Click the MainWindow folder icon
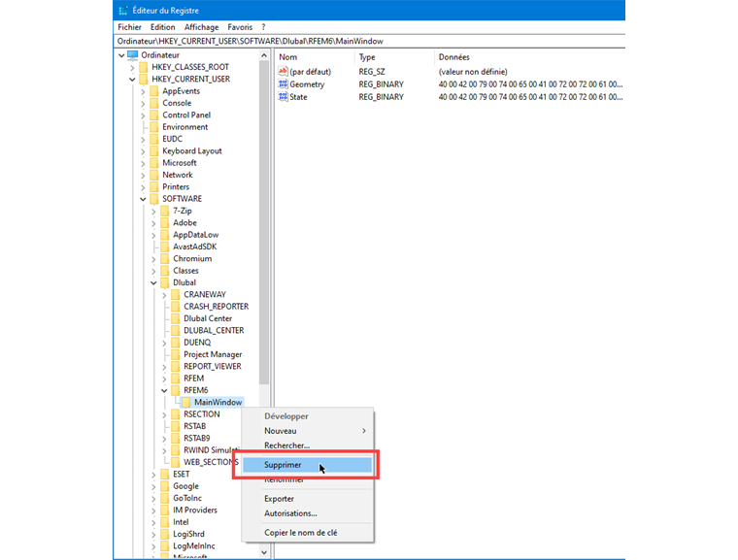 tap(186, 403)
